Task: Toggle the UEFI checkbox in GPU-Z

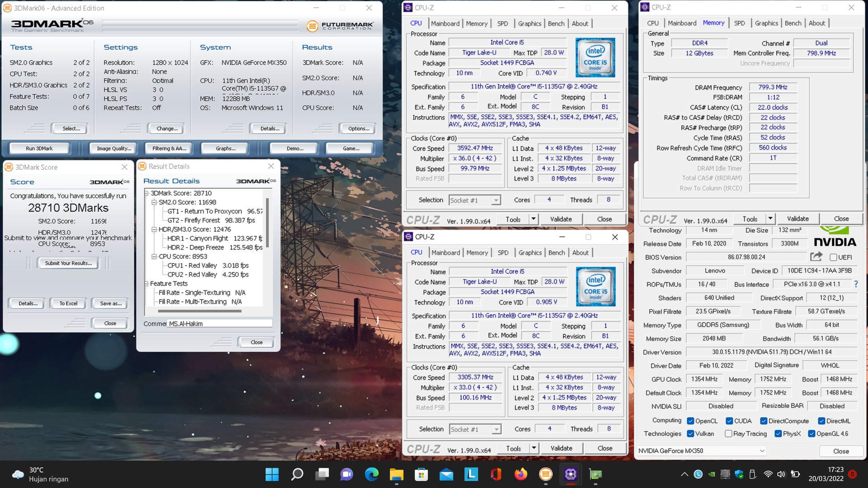Action: coord(833,257)
